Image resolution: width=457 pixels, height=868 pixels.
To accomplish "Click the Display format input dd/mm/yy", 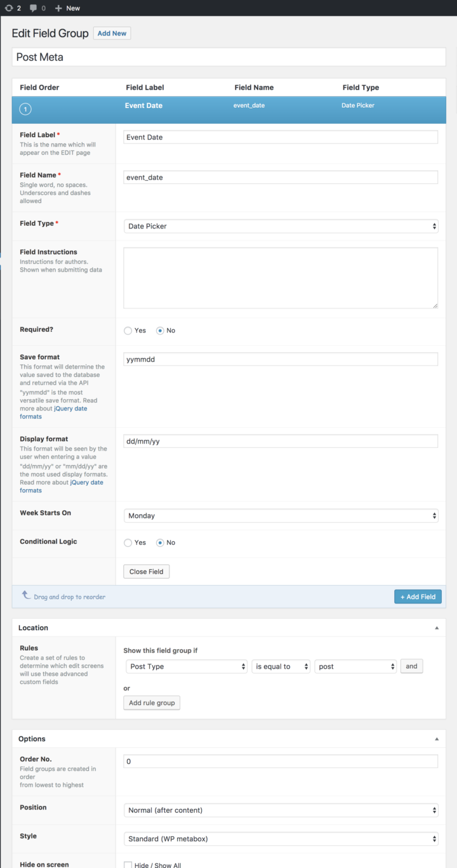I will [281, 441].
